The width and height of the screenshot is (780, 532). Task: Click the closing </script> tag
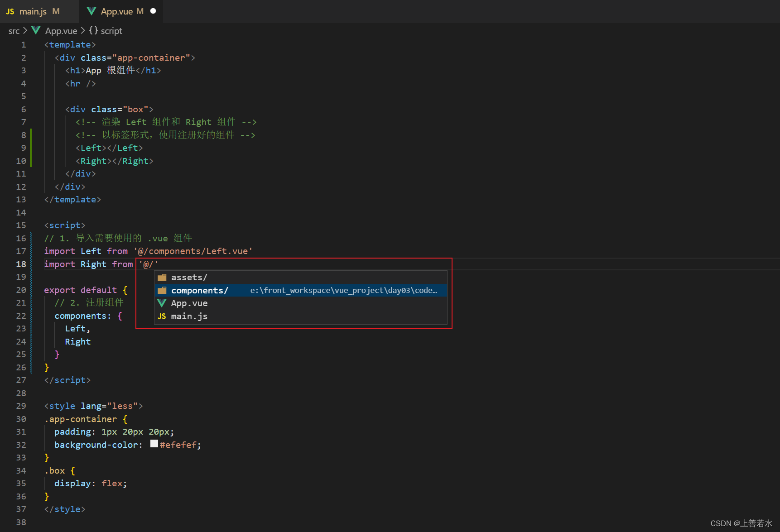67,380
